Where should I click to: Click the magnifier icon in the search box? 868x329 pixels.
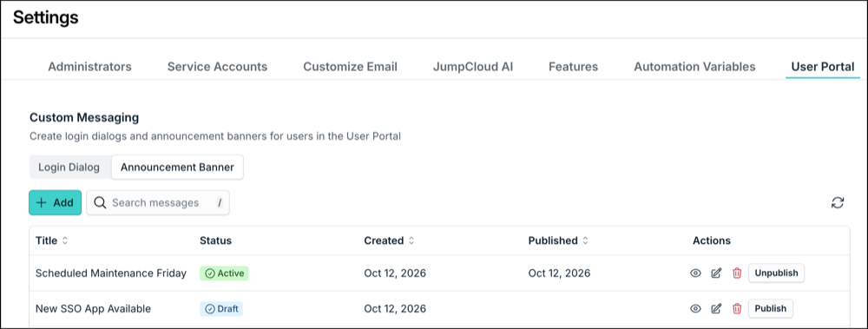click(100, 203)
